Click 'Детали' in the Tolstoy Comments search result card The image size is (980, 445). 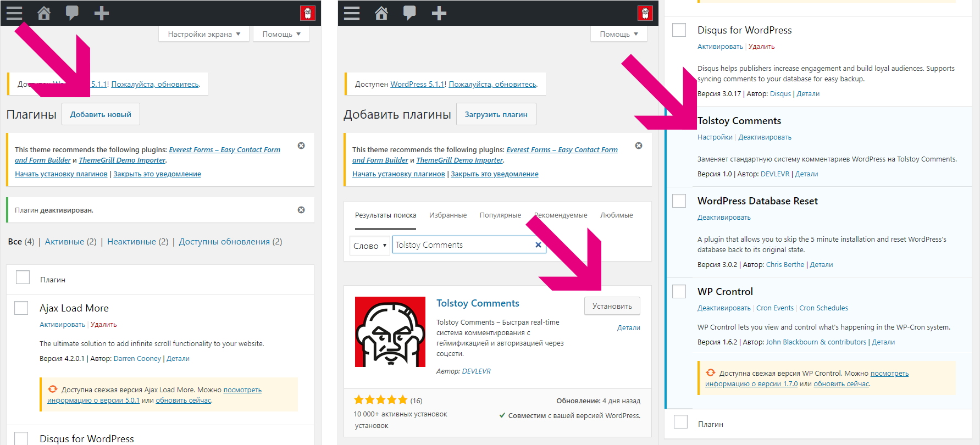[x=629, y=328]
